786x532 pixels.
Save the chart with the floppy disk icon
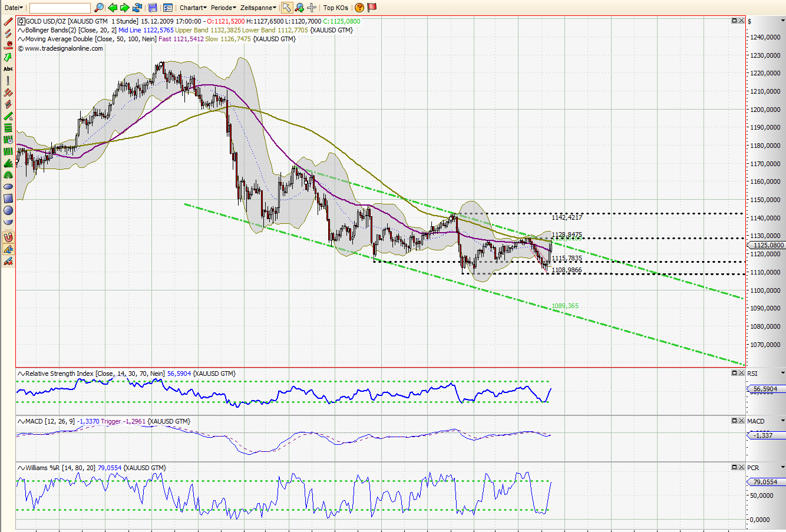[153, 8]
